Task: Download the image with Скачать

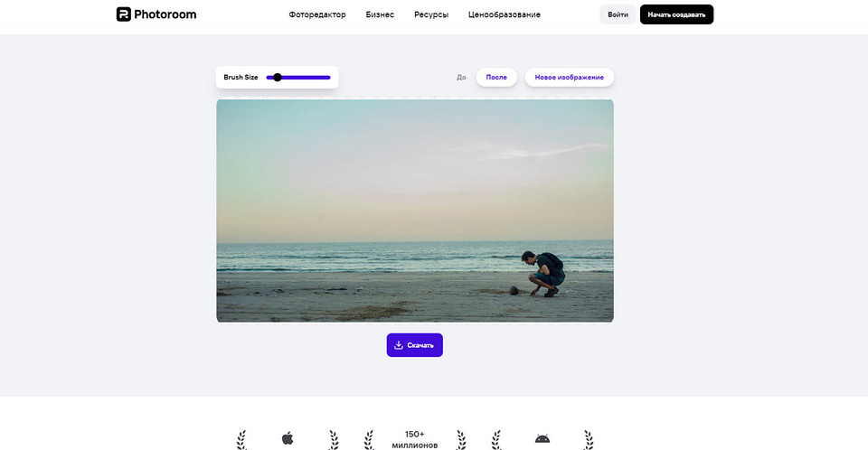Action: [x=415, y=345]
